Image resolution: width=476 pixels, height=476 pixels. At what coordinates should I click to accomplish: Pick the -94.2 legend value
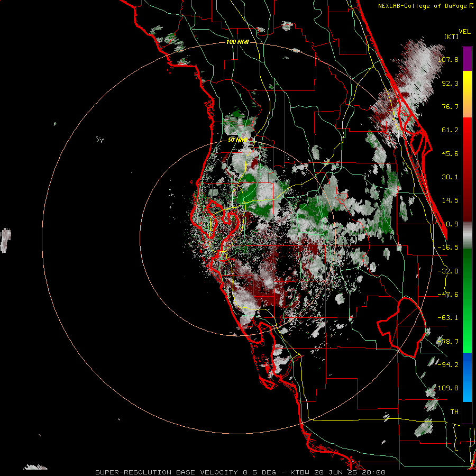click(448, 365)
